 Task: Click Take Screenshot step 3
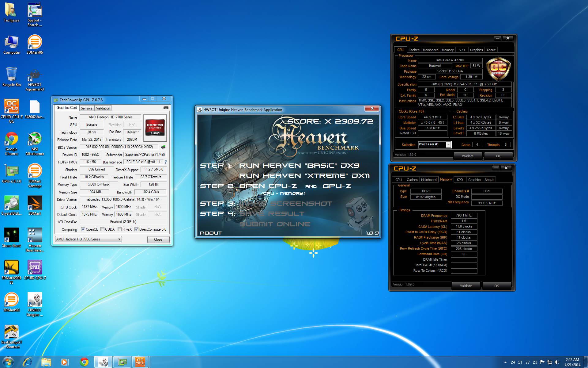[285, 204]
